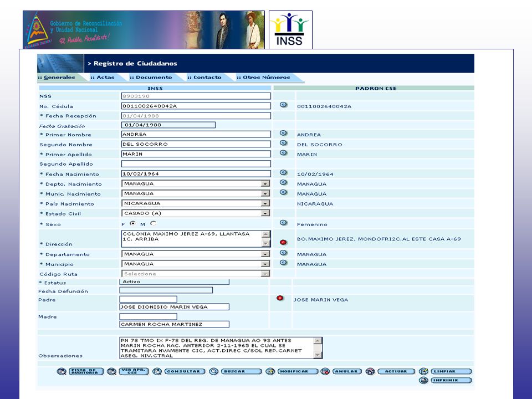Click the eye icon beside Fecha Nacimiento
This screenshot has width=532, height=399.
click(x=283, y=172)
